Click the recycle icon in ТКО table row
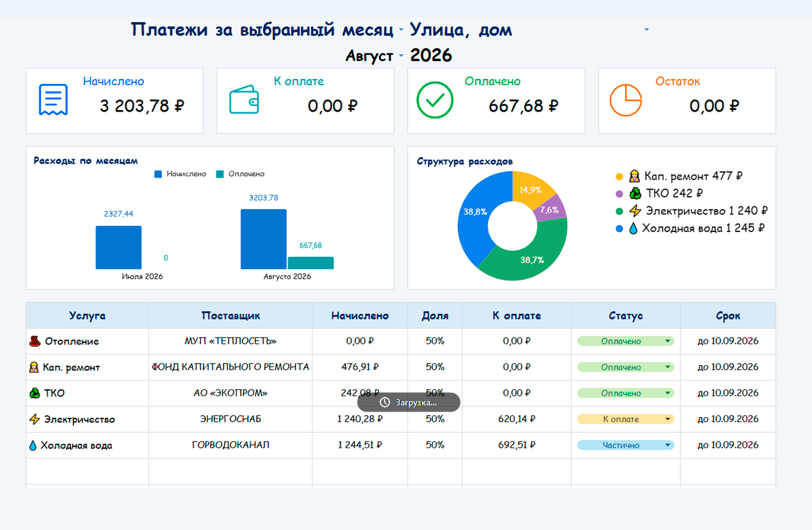Screen dimensions: 812x530 [x=35, y=393]
